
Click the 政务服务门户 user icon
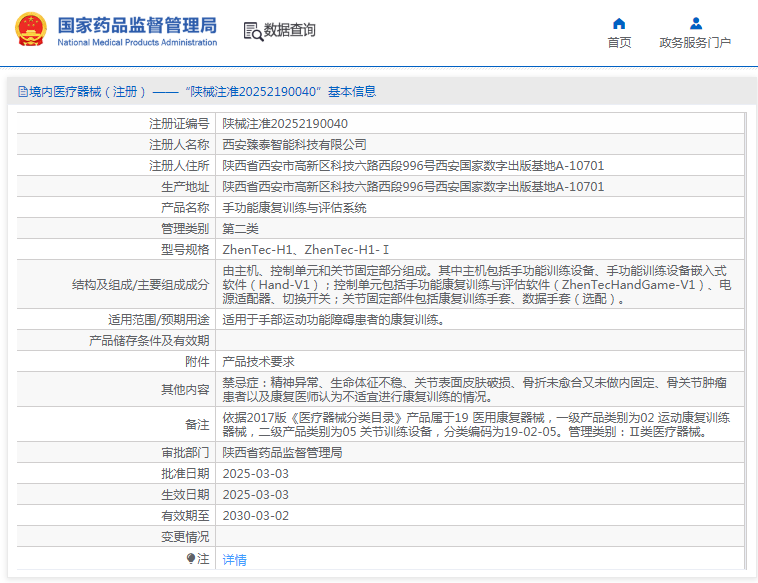click(x=696, y=23)
